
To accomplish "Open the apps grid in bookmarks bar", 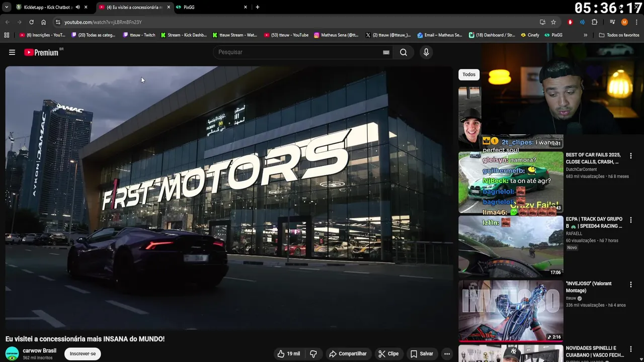I will point(7,35).
